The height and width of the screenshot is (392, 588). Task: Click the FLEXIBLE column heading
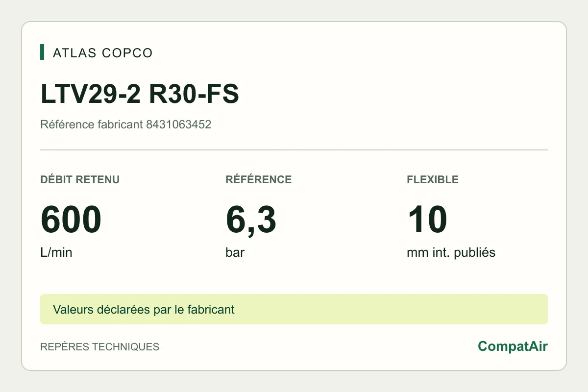[x=433, y=179]
